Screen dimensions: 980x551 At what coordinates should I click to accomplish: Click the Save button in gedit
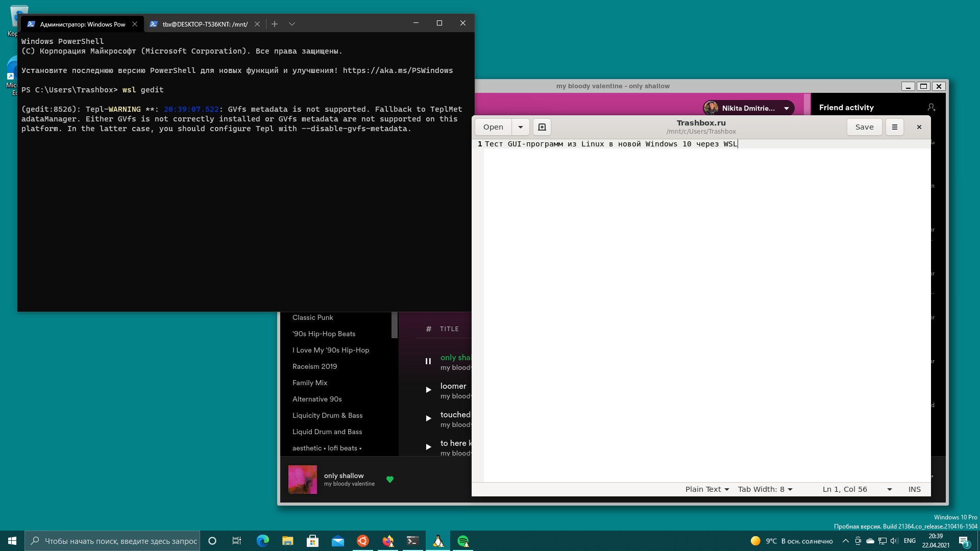[x=864, y=127]
